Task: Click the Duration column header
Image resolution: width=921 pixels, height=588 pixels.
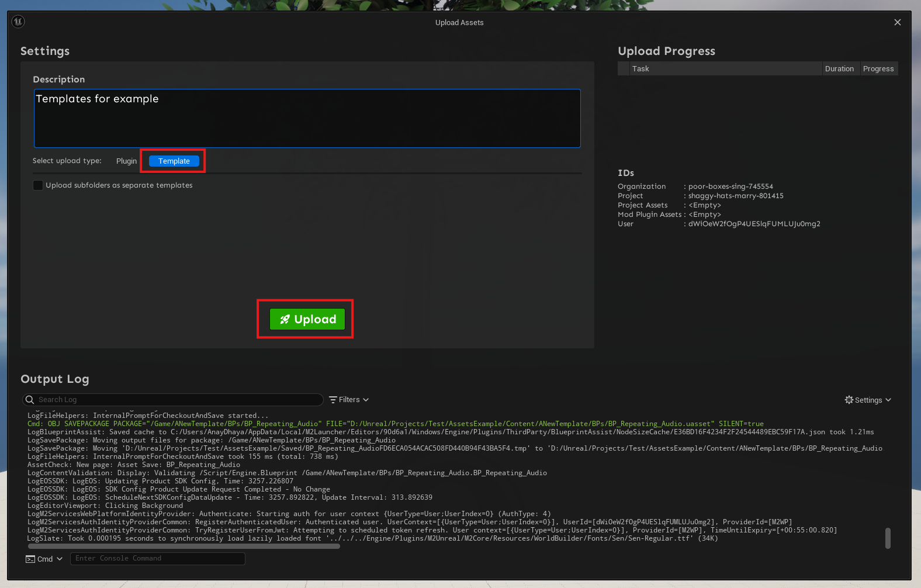Action: pyautogui.click(x=839, y=69)
